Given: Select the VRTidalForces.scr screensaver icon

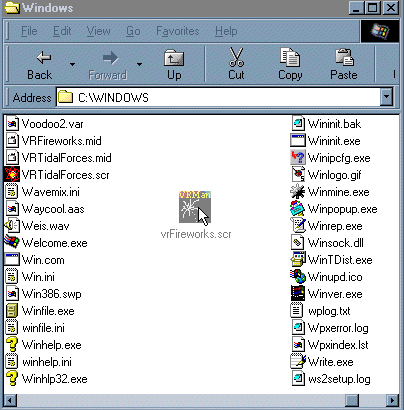Looking at the screenshot, I should (12, 174).
